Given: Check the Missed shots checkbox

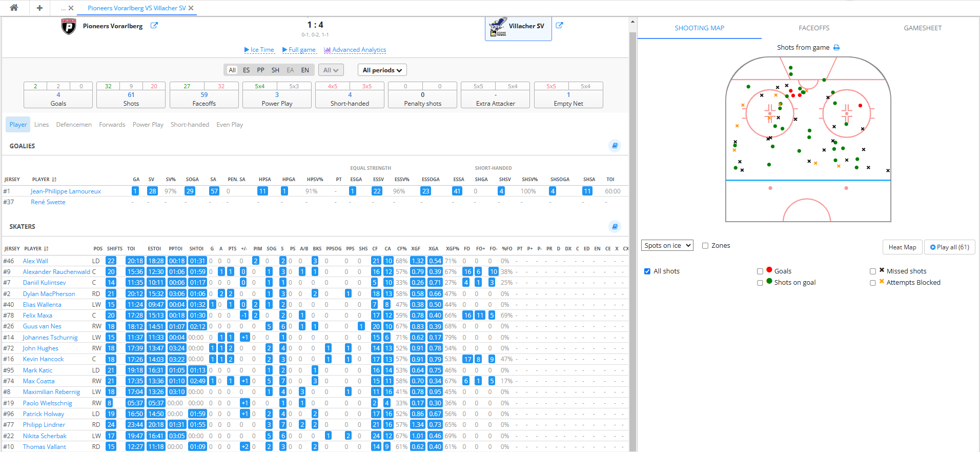Looking at the screenshot, I should pos(873,271).
